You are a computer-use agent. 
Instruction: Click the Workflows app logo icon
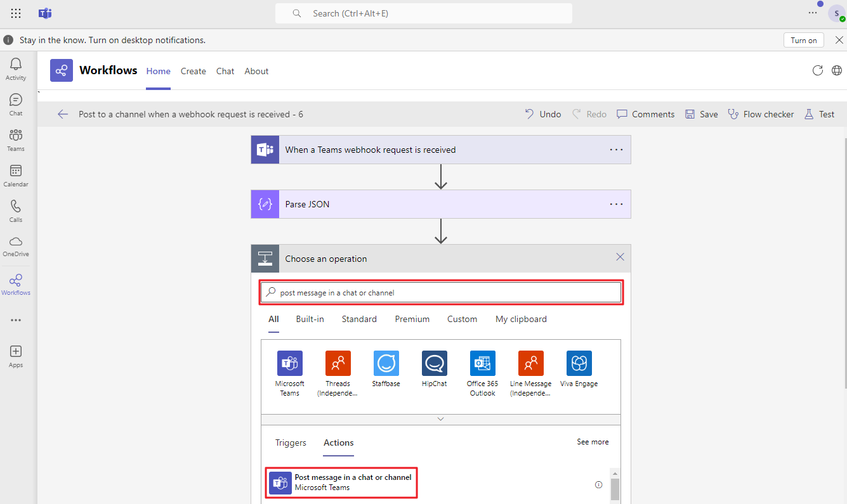[62, 70]
